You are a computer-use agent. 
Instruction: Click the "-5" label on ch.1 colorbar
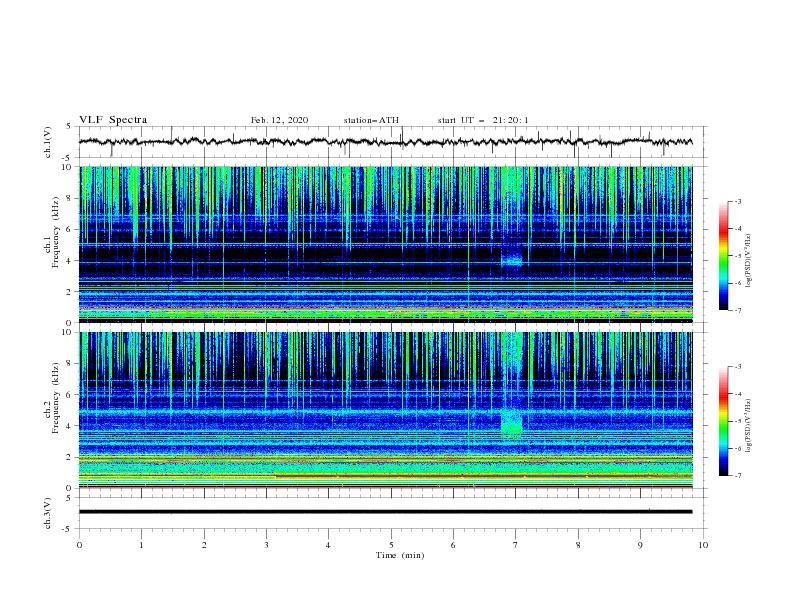(737, 256)
